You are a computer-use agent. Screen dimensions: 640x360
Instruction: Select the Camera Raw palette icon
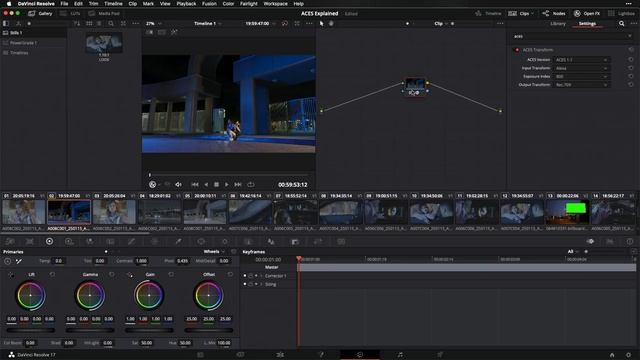pos(10,242)
